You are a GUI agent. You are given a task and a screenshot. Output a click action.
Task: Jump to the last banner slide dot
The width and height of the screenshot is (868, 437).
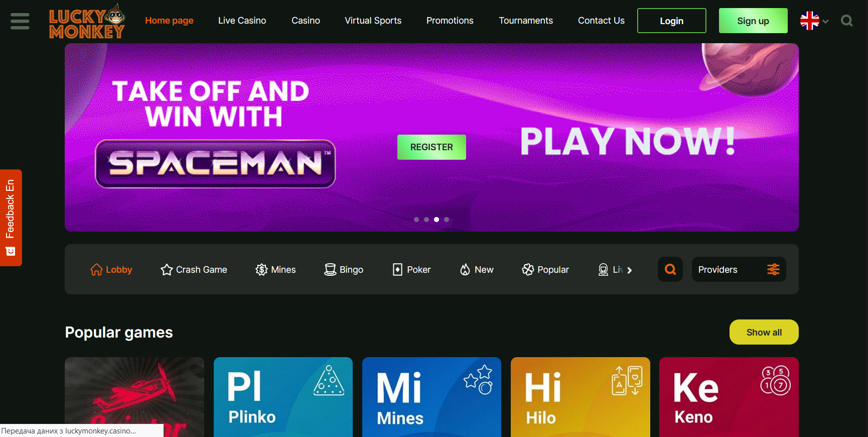[x=447, y=220]
